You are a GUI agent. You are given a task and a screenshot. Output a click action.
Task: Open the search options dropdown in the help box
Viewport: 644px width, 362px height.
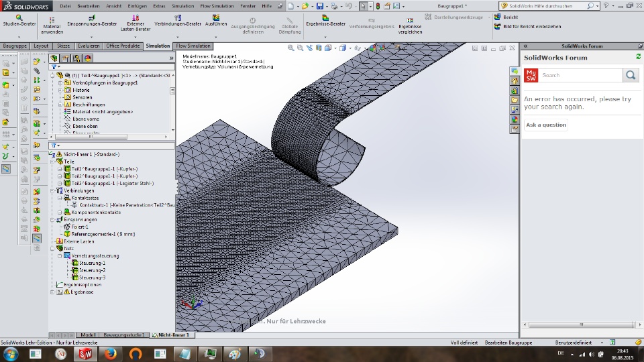tap(598, 6)
